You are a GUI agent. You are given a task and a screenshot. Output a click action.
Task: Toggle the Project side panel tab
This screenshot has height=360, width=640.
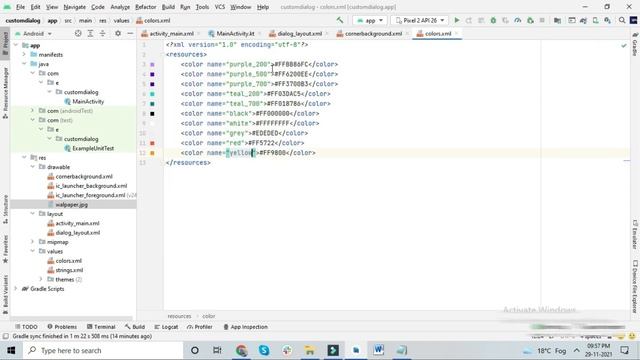click(5, 44)
